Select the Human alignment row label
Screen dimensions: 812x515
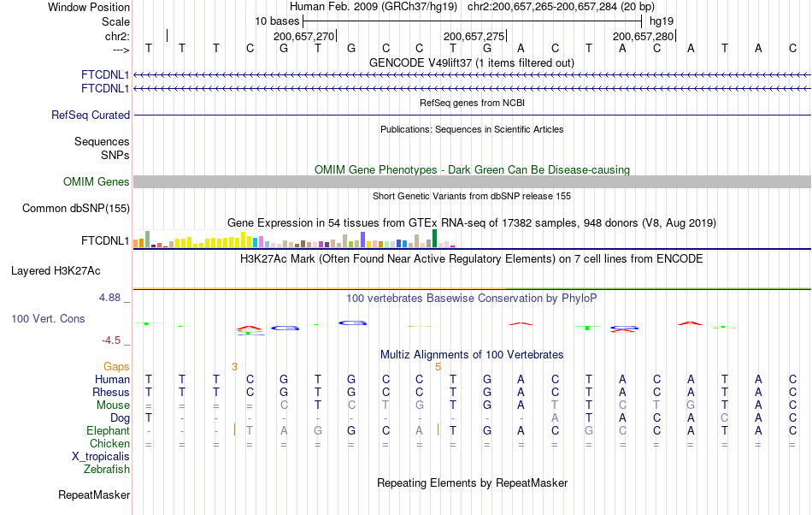[x=112, y=379]
